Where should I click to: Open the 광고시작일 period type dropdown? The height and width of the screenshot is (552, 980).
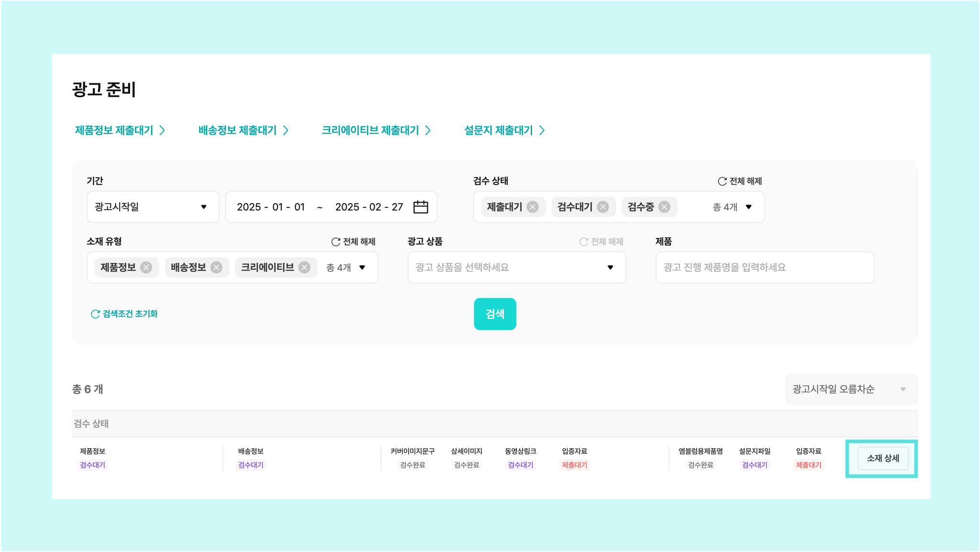coord(153,207)
